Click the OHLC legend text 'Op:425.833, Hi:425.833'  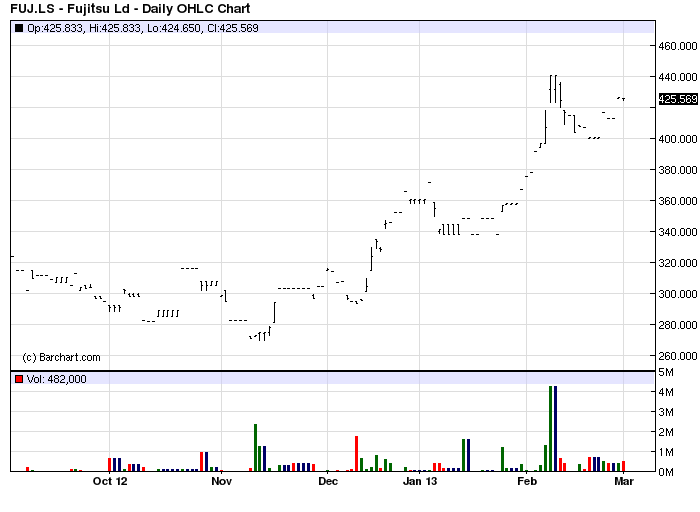[x=84, y=28]
